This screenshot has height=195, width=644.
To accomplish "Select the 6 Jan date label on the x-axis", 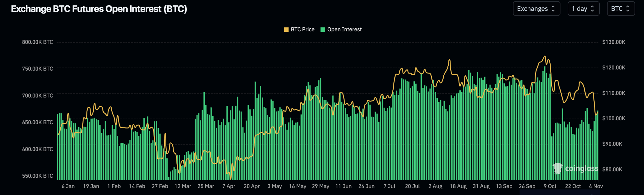I will 68,186.
